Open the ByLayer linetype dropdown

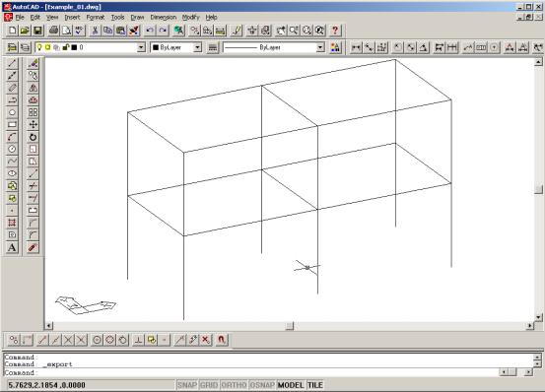pos(320,47)
